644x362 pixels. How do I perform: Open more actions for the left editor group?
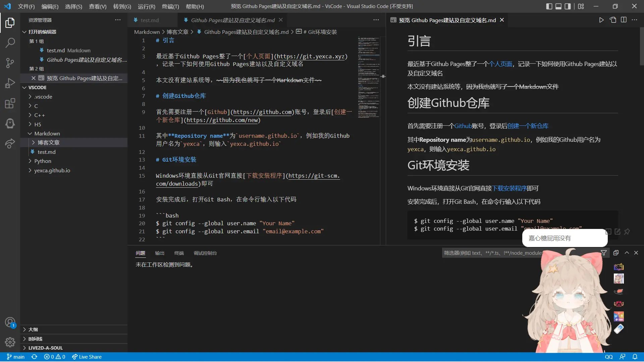(376, 20)
